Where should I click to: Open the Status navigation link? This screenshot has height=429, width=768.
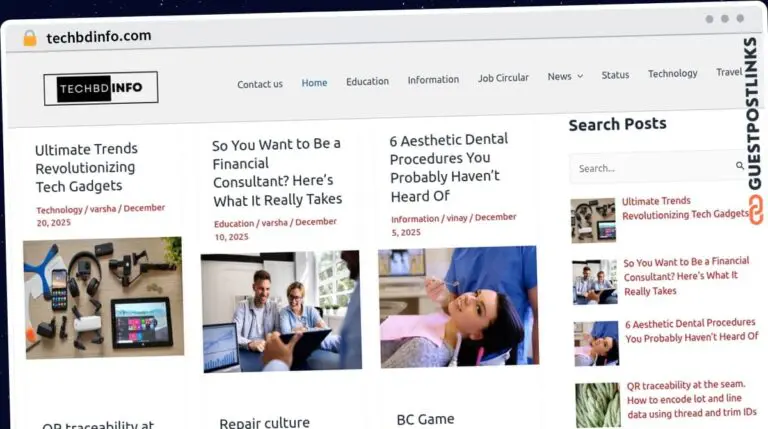tap(615, 75)
